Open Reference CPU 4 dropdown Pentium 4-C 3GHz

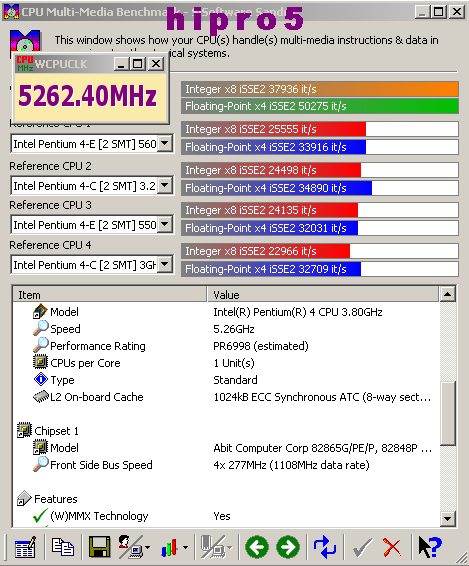[165, 265]
